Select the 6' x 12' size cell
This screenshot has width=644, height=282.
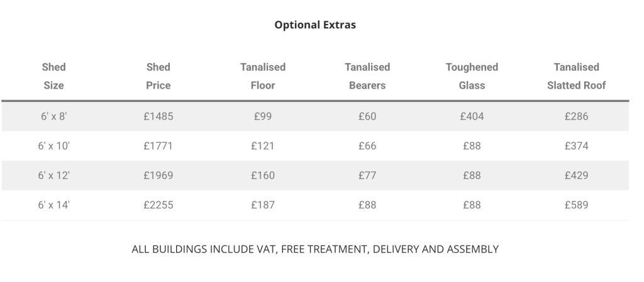click(54, 176)
